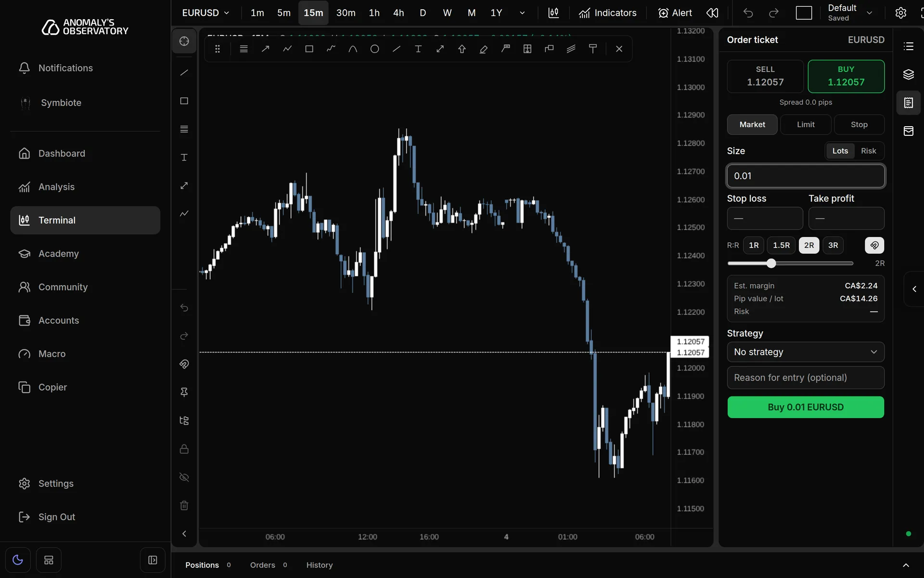Open the No strategy dropdown
Image resolution: width=924 pixels, height=578 pixels.
tap(806, 352)
